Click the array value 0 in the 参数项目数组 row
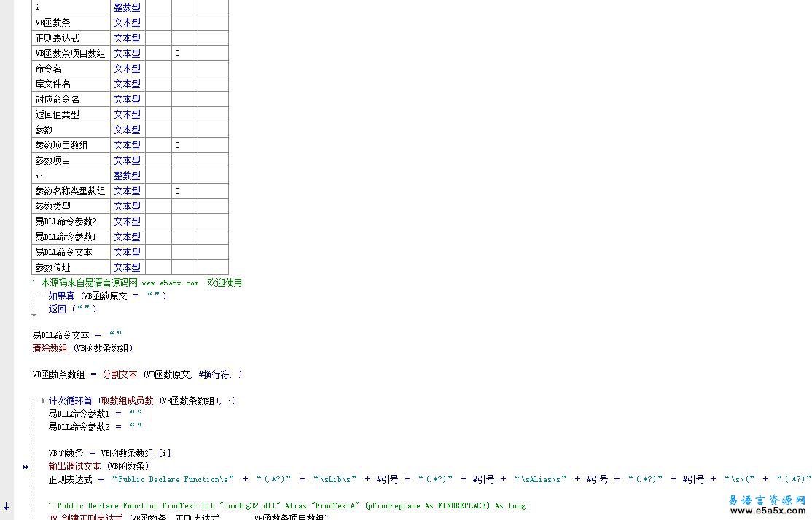This screenshot has width=812, height=520. pos(177,145)
